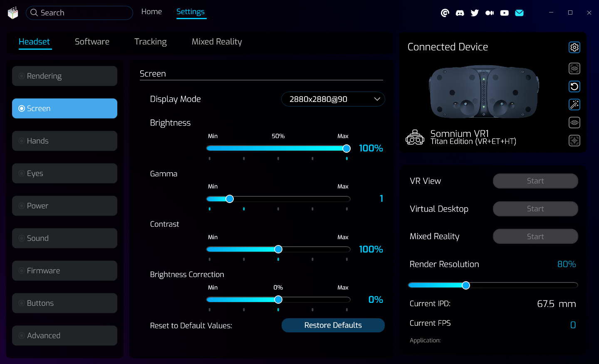Click the Somnium VR1 headset image
This screenshot has width=599, height=364.
[484, 92]
